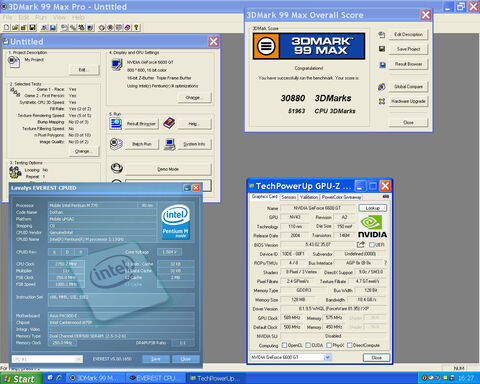Click the Edit Description icon in score window
The height and width of the screenshot is (384, 480).
tap(382, 34)
